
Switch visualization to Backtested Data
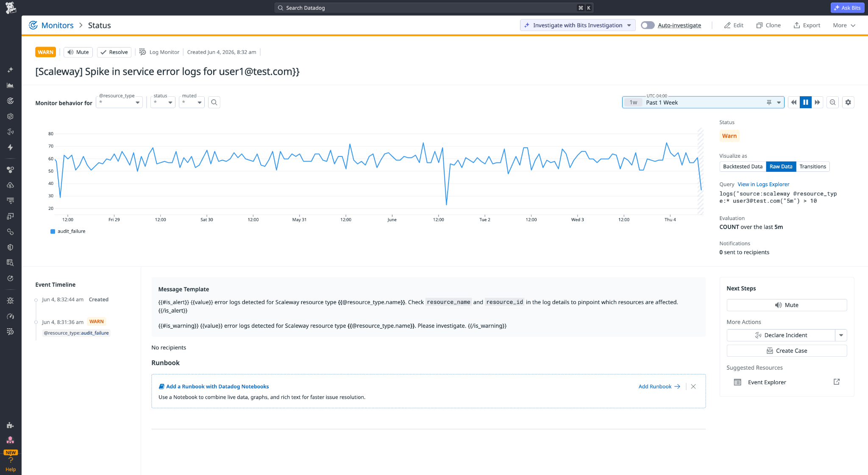[x=743, y=167]
